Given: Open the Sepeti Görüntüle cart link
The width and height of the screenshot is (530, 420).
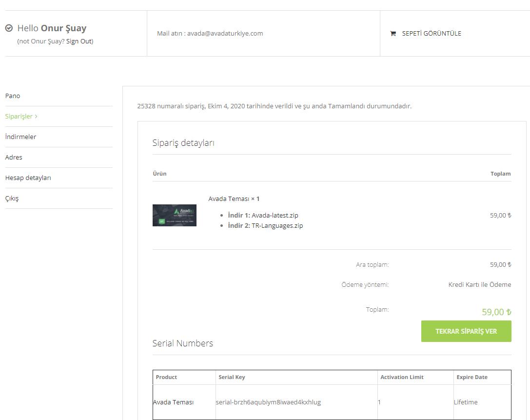Looking at the screenshot, I should click(x=432, y=34).
